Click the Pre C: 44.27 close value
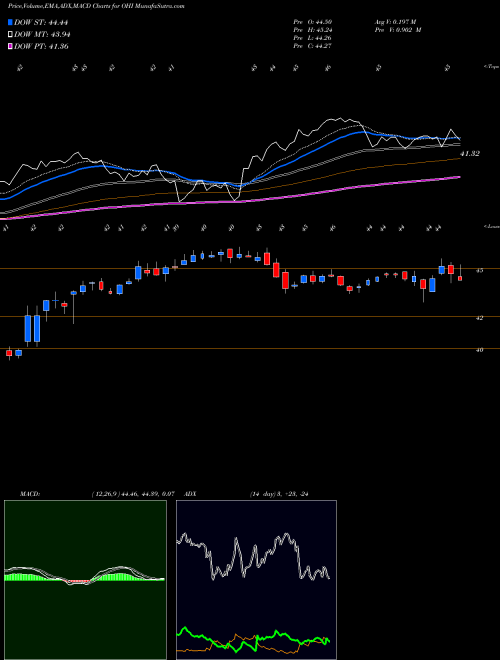500x660 pixels. 314,46
